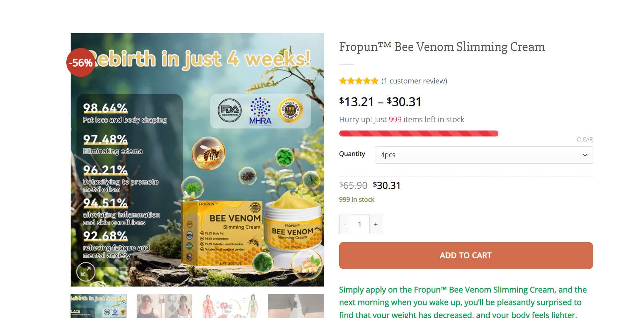
Task: Open the Quantity 4pcs dropdown
Action: pos(483,155)
